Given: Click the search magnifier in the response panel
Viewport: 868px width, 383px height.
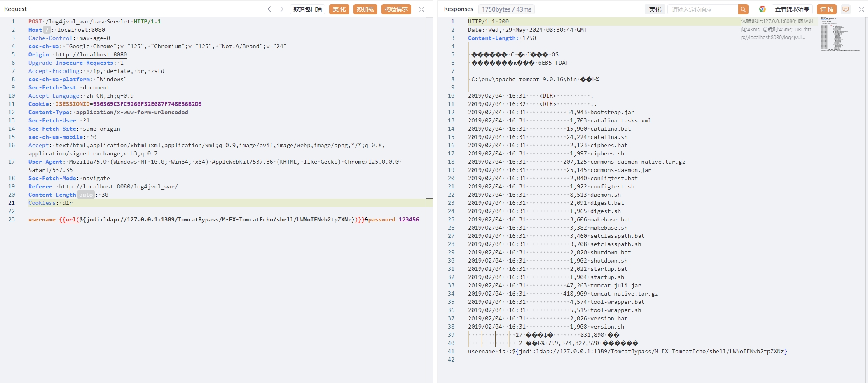Looking at the screenshot, I should point(744,9).
